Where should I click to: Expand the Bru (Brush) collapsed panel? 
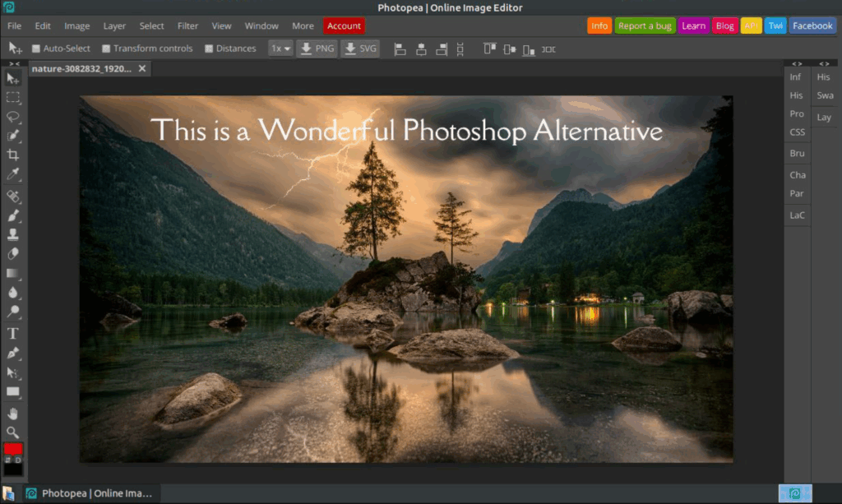point(797,154)
